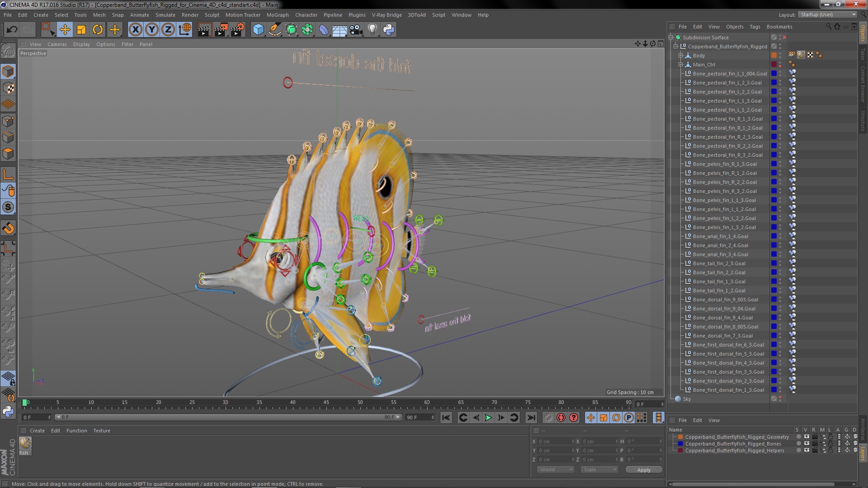The width and height of the screenshot is (868, 488).
Task: Toggle Y axis lock icon
Action: coord(152,30)
